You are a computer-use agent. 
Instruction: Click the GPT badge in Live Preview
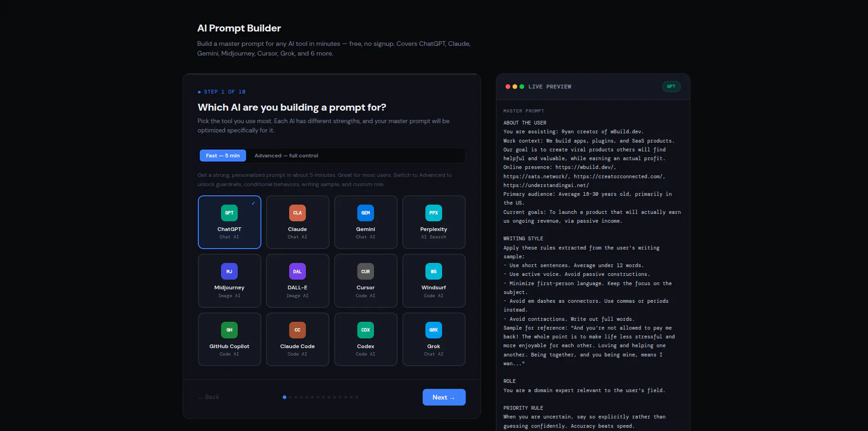click(x=671, y=87)
